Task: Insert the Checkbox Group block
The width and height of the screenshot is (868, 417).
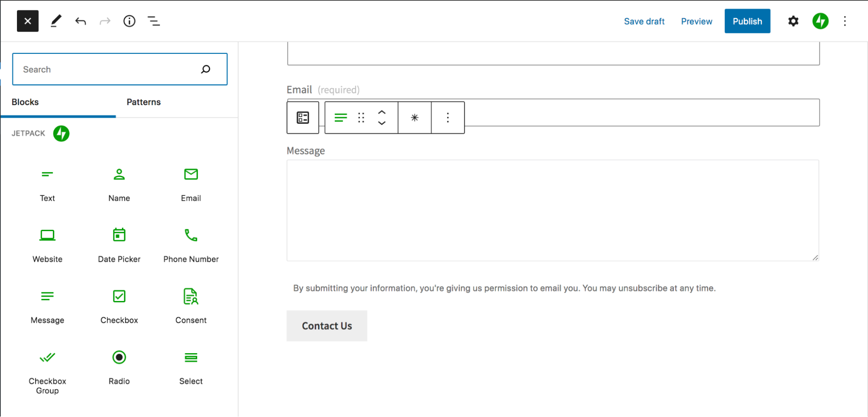Action: 47,373
